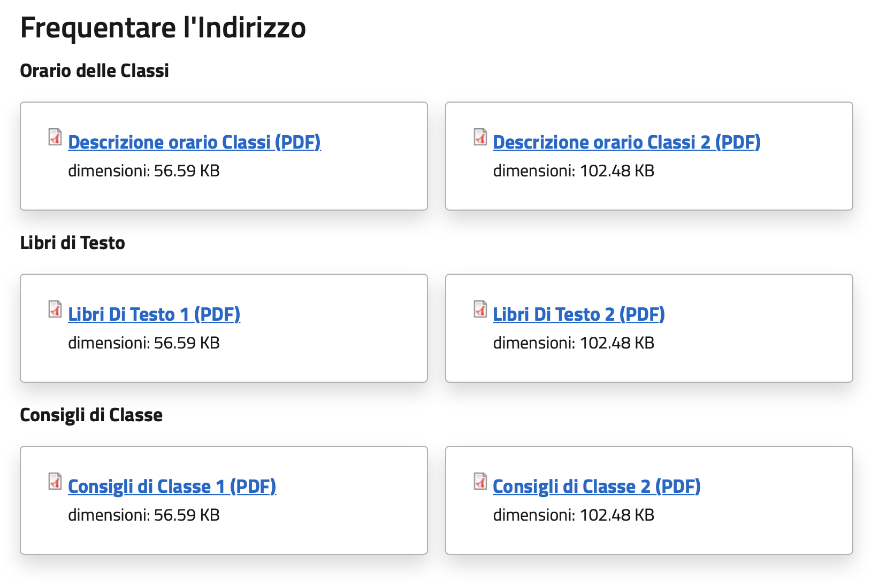The height and width of the screenshot is (588, 887).
Task: Open Descrizione orario Classi 2 (PDF) link
Action: tap(626, 142)
